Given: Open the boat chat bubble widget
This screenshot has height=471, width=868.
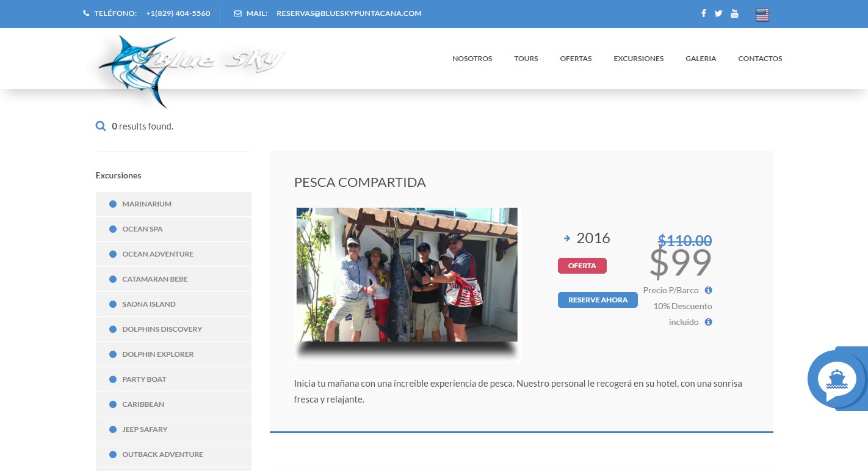Looking at the screenshot, I should coord(836,379).
